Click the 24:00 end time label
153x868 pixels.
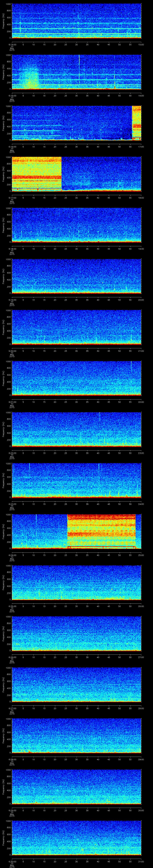pos(141,504)
